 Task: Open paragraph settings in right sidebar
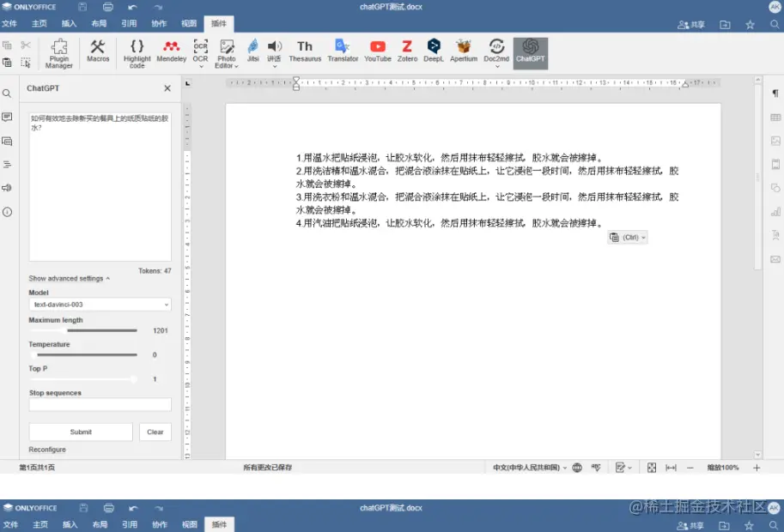click(x=775, y=94)
